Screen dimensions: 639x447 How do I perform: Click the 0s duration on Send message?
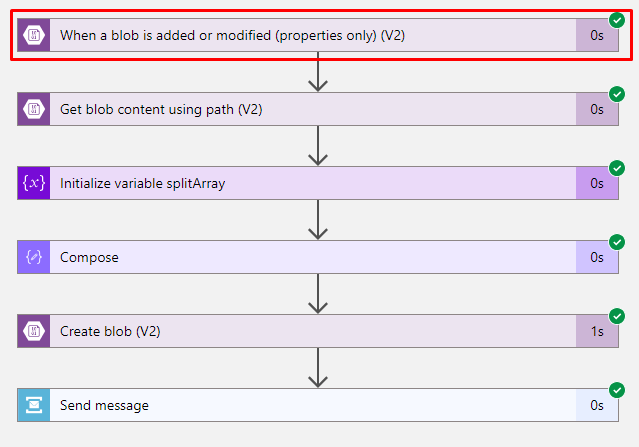[x=597, y=405]
